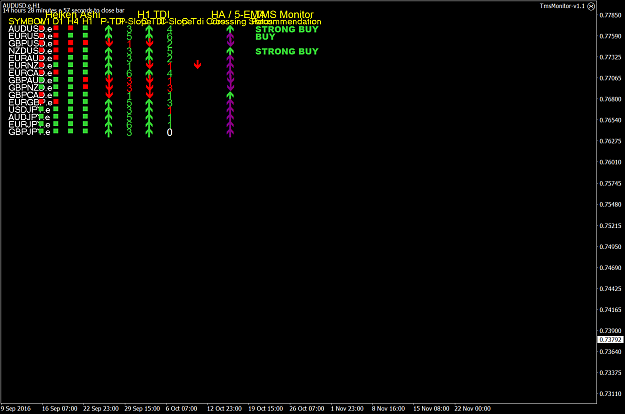Image resolution: width=625 pixels, height=414 pixels.
Task: Click the H1 TDI column heading
Action: (x=153, y=15)
